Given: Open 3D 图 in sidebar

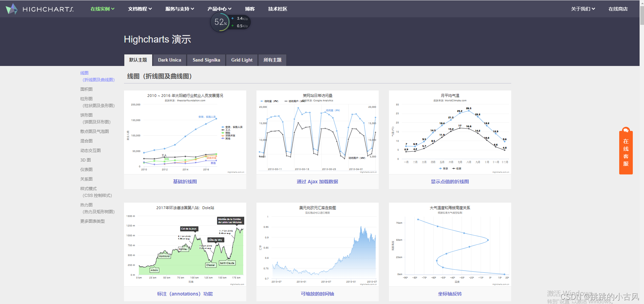Looking at the screenshot, I should 86,160.
